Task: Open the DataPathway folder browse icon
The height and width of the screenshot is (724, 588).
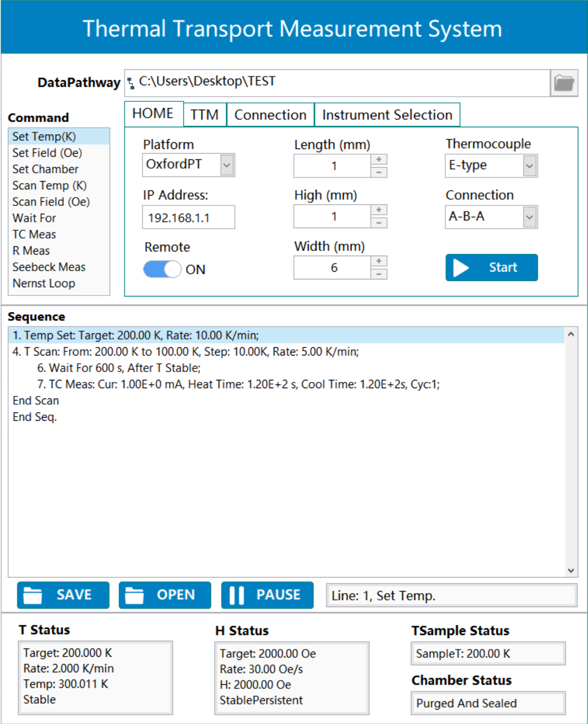Action: (564, 83)
